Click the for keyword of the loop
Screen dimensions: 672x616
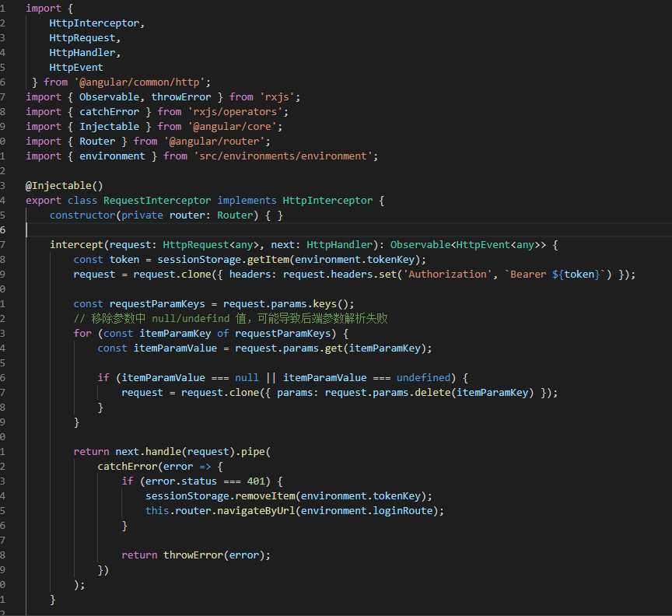pyautogui.click(x=82, y=334)
